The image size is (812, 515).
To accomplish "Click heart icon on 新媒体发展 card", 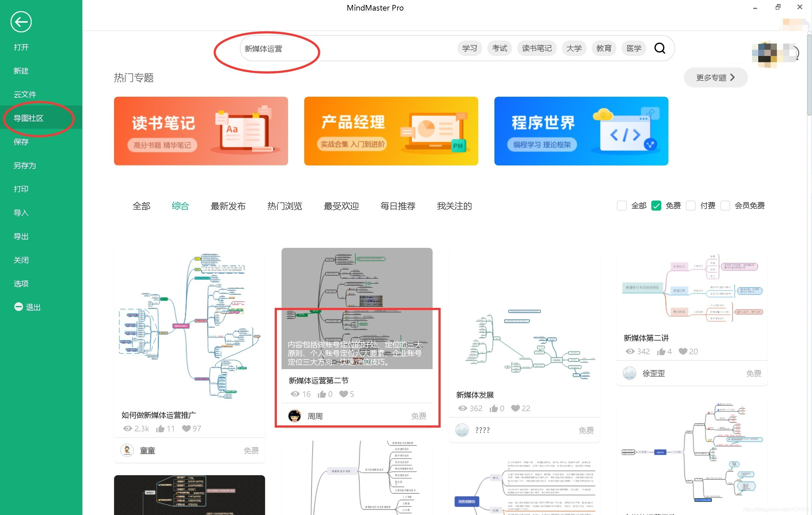I will (515, 408).
